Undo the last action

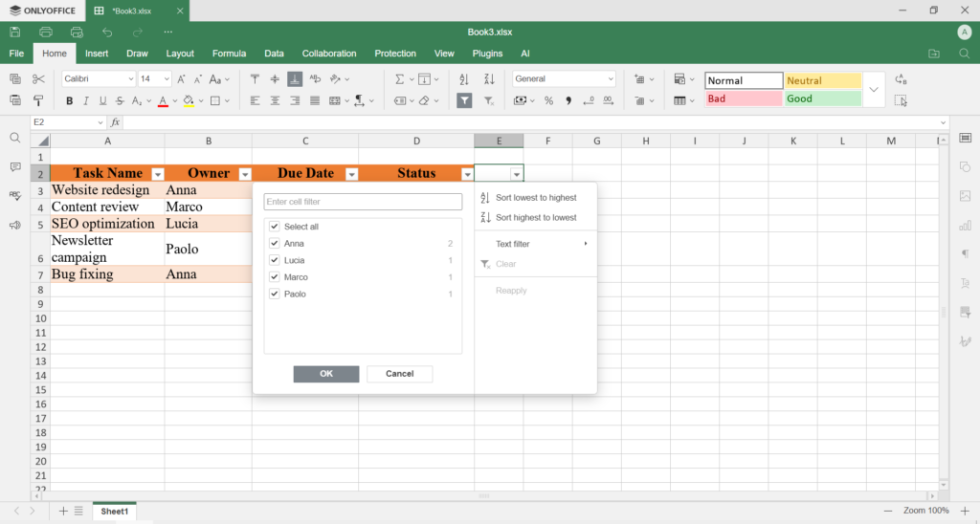tap(107, 32)
